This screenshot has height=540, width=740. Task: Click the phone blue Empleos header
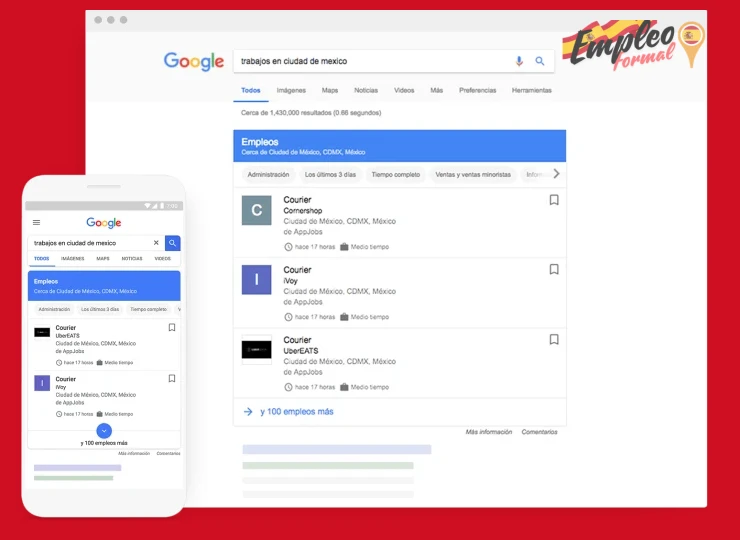coord(104,286)
